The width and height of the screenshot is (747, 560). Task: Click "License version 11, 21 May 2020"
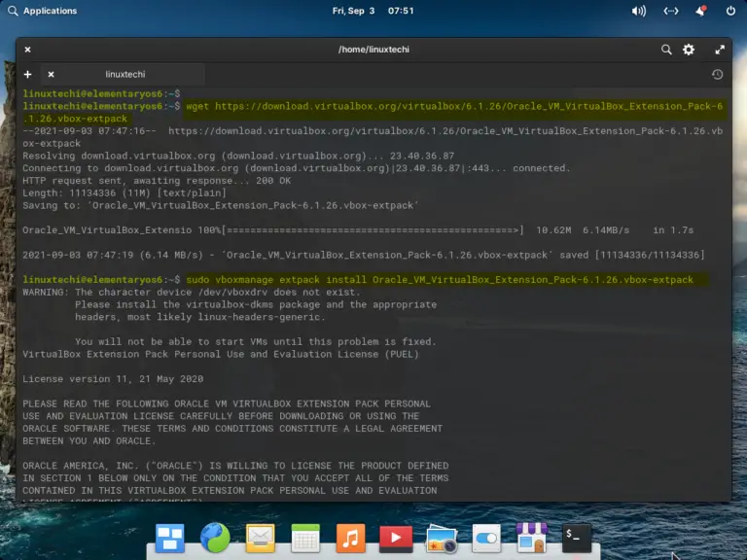tap(113, 379)
